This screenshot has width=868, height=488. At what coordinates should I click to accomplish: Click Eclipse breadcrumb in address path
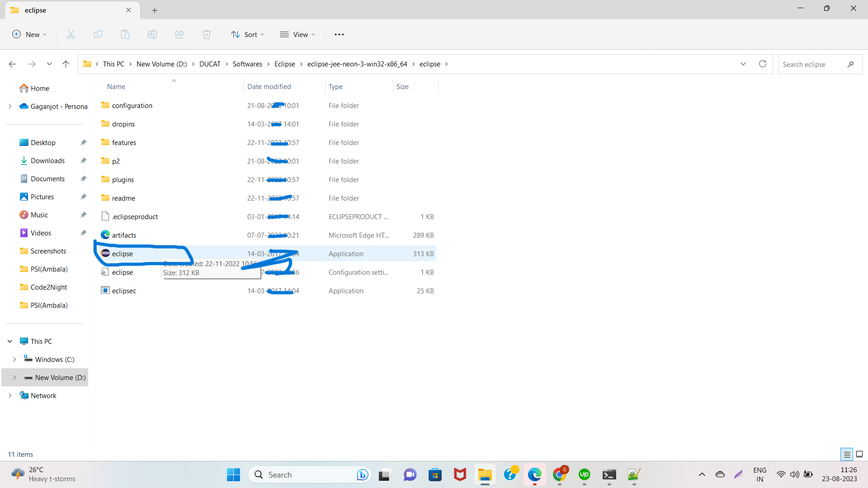[x=284, y=64]
